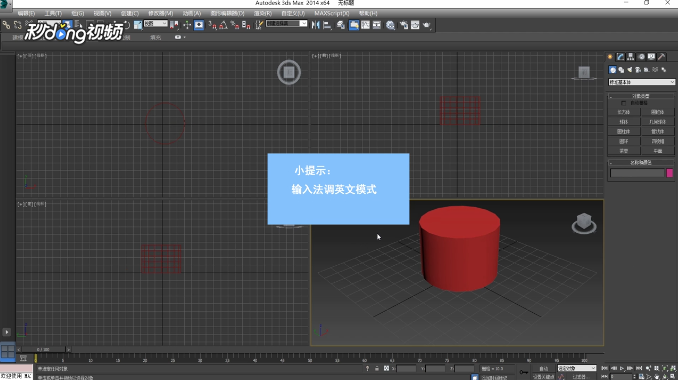
Task: Switch to the Utilities hammer tab
Action: (662, 57)
